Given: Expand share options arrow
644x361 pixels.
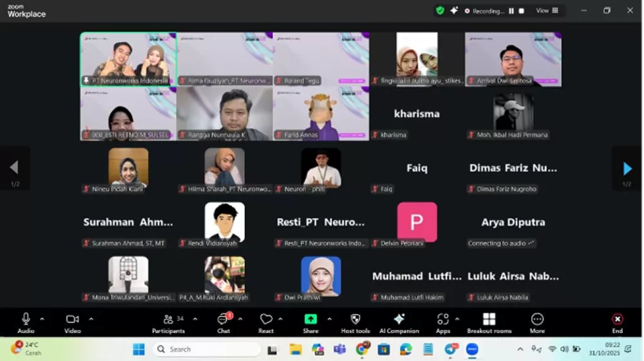Looking at the screenshot, I should [329, 319].
